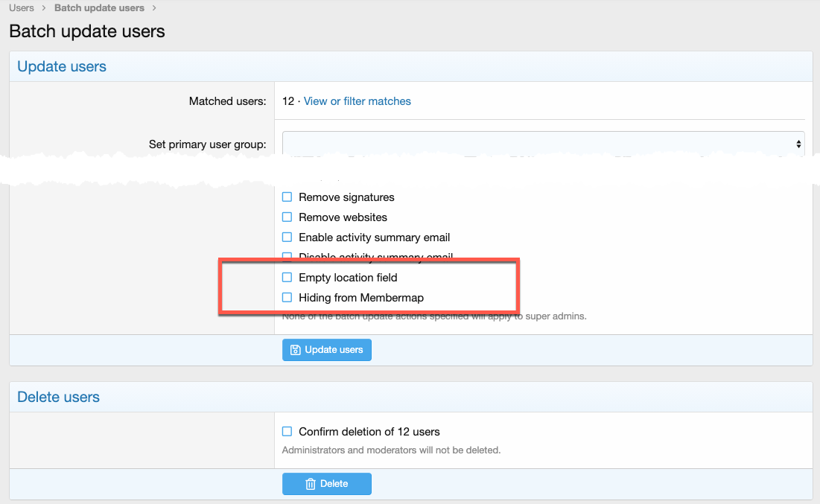Go to Users in the breadcrumb
Viewport: 820px width, 504px height.
click(x=22, y=8)
